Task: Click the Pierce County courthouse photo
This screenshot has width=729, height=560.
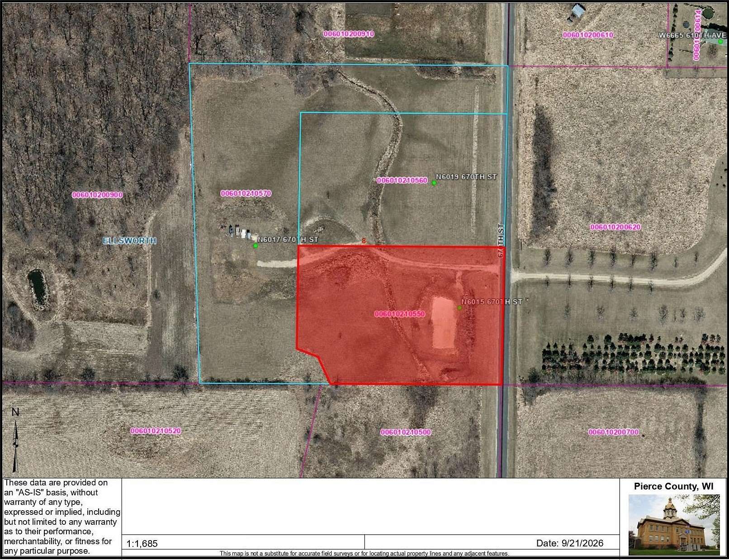Action: (674, 524)
